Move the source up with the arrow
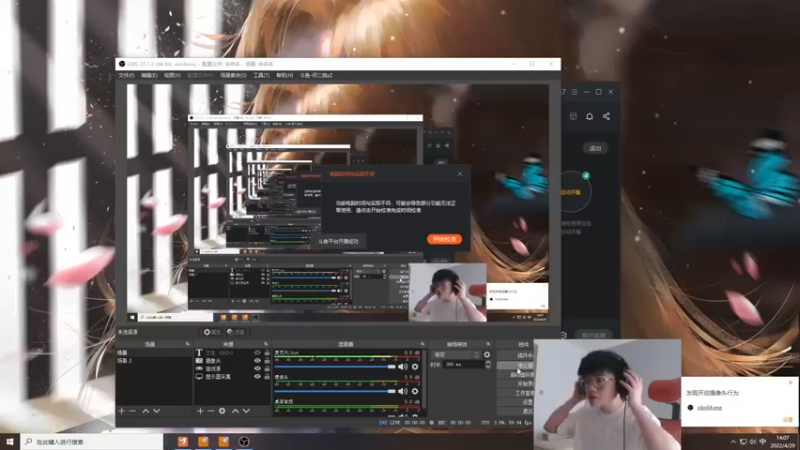This screenshot has width=800, height=450. coord(235,411)
